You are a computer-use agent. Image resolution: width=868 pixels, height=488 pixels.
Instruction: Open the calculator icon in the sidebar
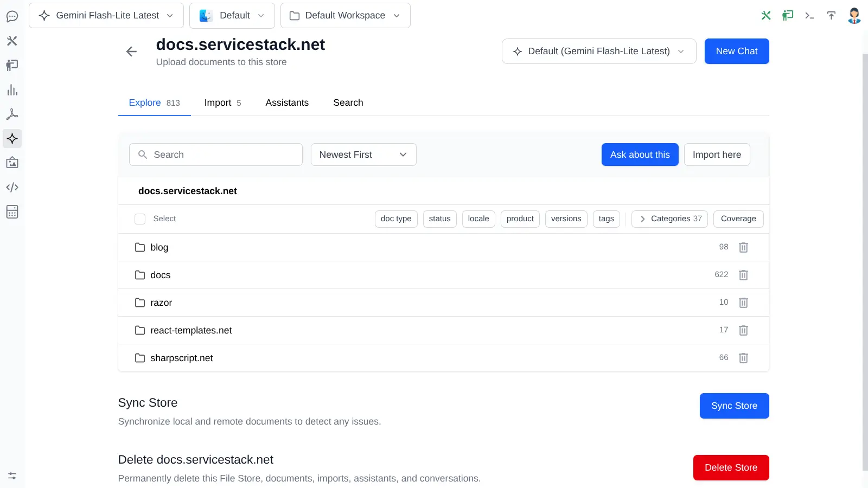click(12, 211)
